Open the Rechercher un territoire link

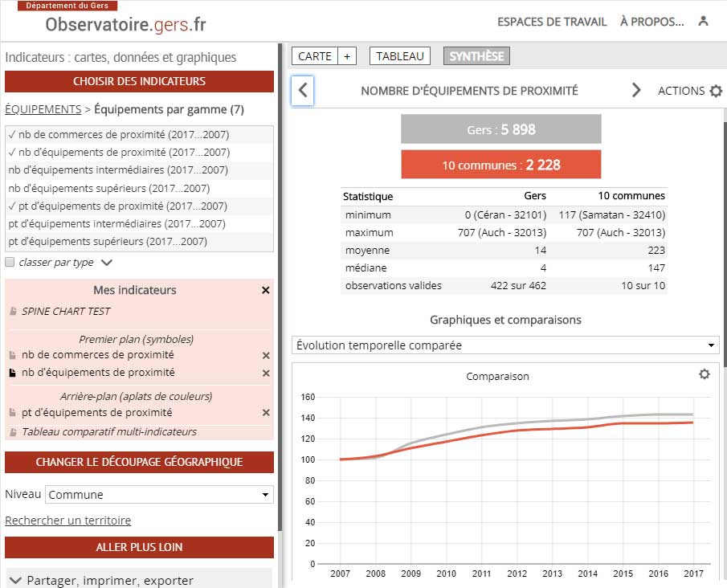coord(68,521)
